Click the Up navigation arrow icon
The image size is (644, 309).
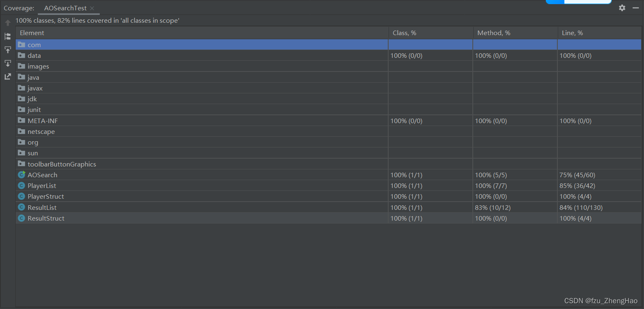coord(8,23)
